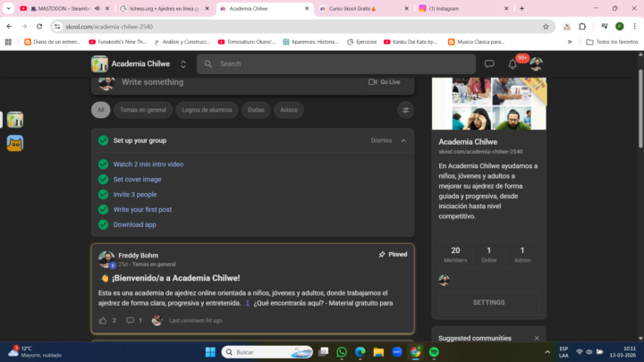This screenshot has height=362, width=644.
Task: Click the admin avatar in group sidebar
Action: 444,281
